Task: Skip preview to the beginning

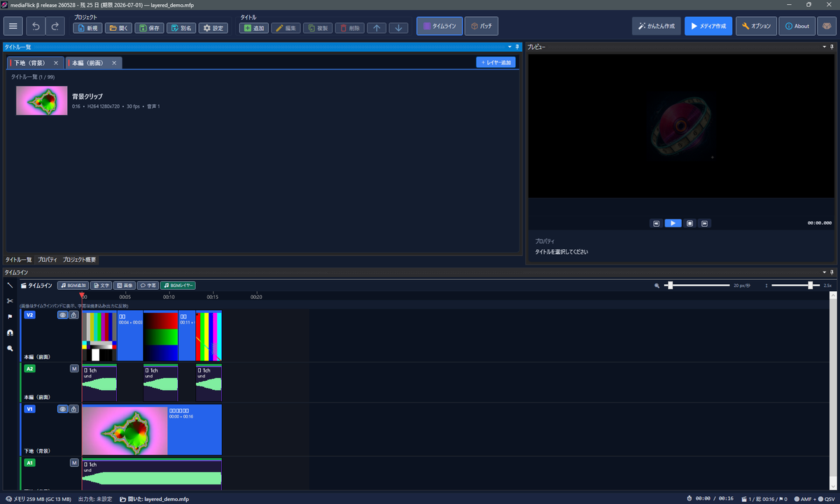Action: pos(657,223)
